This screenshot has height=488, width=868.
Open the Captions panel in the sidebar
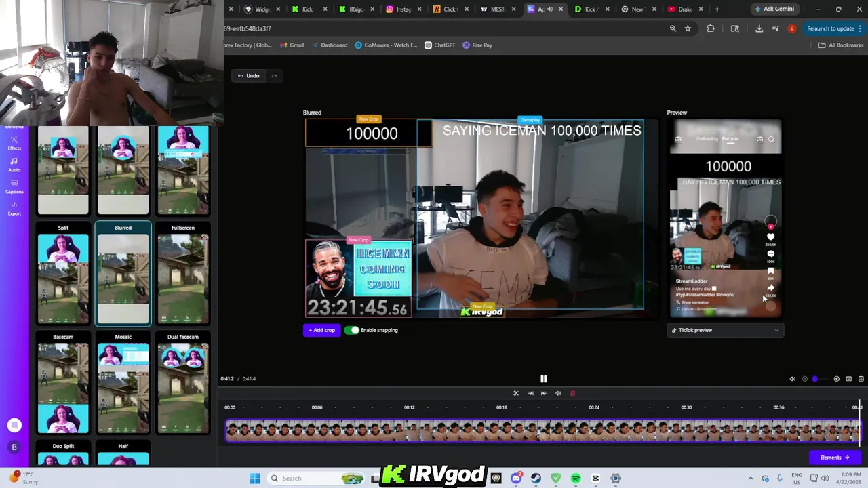click(14, 186)
